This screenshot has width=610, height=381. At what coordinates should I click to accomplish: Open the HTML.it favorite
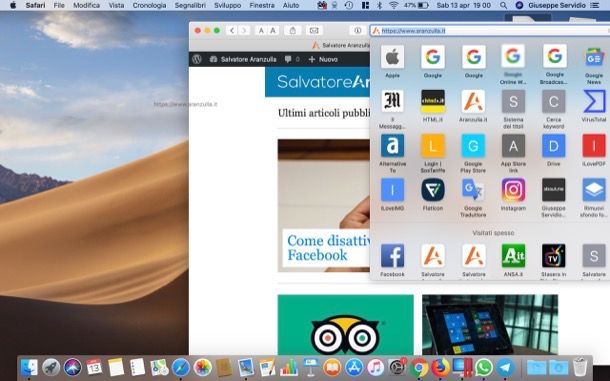(x=433, y=101)
